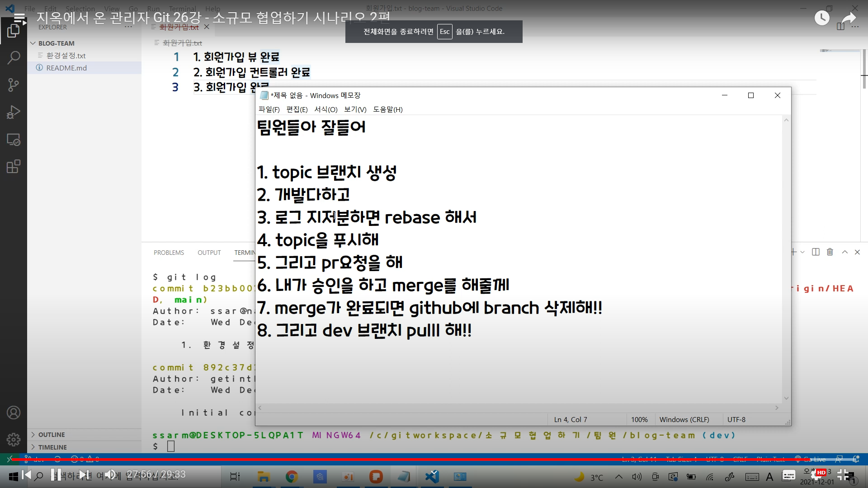
Task: Maximize the panel with the up chevron
Action: coord(844,252)
